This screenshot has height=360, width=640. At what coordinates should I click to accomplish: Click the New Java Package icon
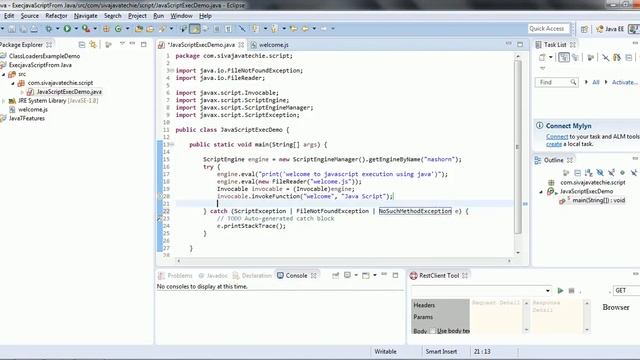106,29
